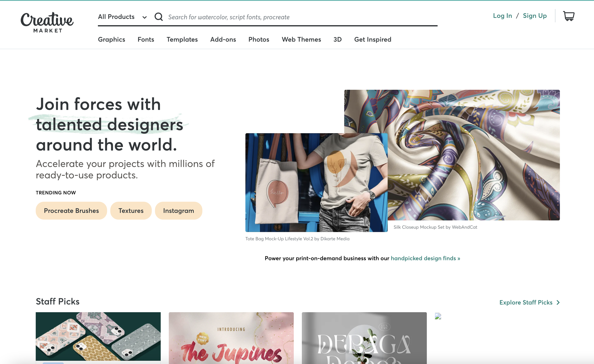This screenshot has width=594, height=364.
Task: Choose the Instagram trending tag
Action: [178, 211]
